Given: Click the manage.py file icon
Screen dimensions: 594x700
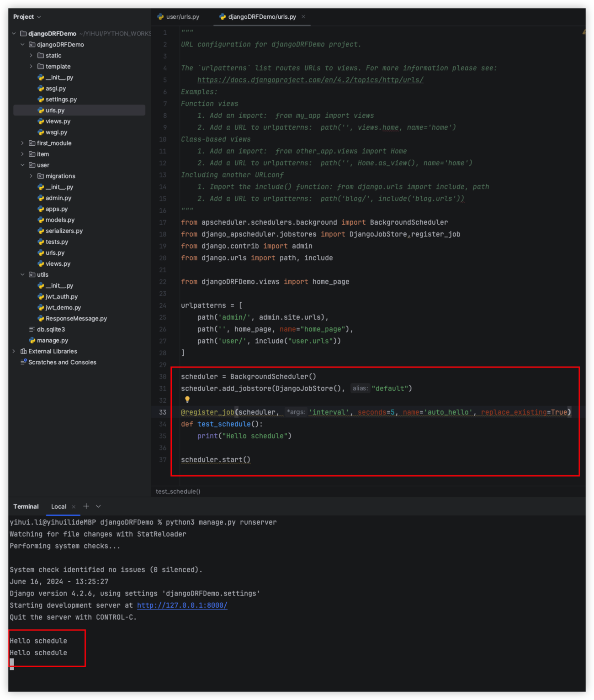Looking at the screenshot, I should [x=32, y=341].
